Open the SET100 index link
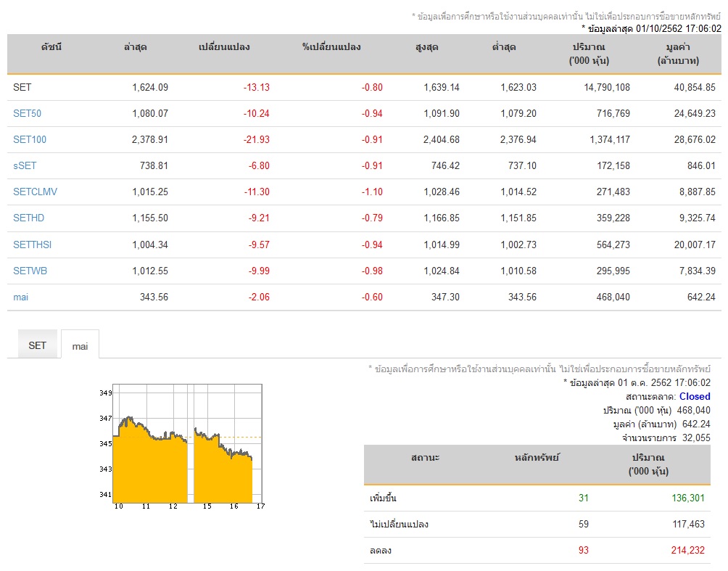728x571 pixels. (30, 139)
